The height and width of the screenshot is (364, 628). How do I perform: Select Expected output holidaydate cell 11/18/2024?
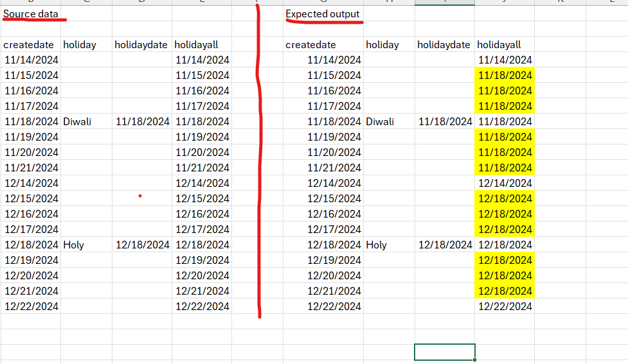click(445, 121)
